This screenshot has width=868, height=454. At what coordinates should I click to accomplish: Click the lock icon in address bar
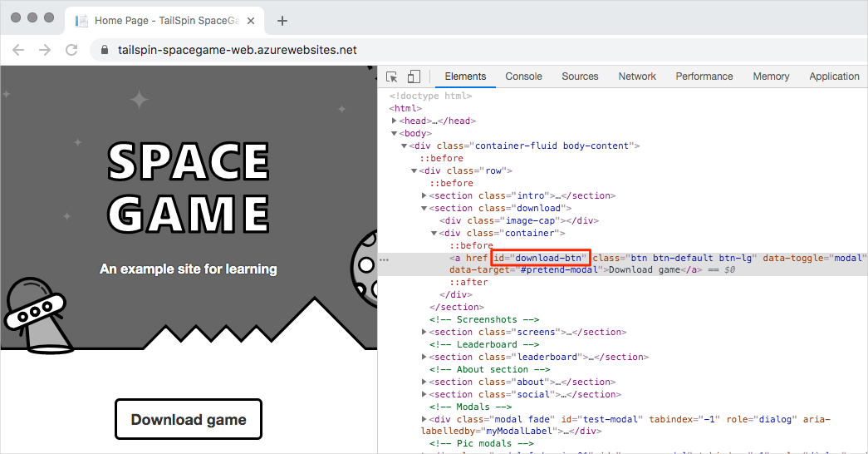[x=104, y=50]
